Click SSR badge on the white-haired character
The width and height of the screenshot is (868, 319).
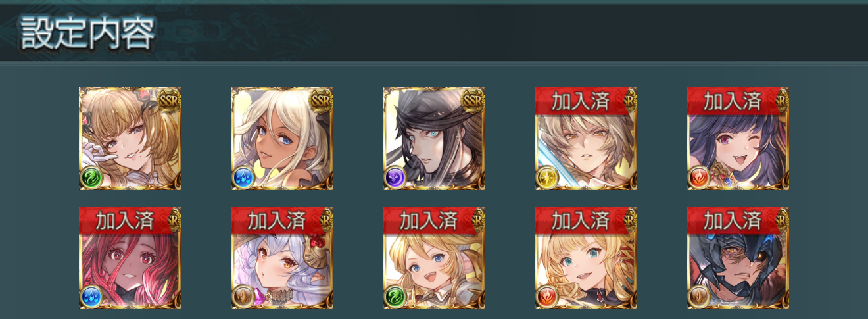point(322,100)
